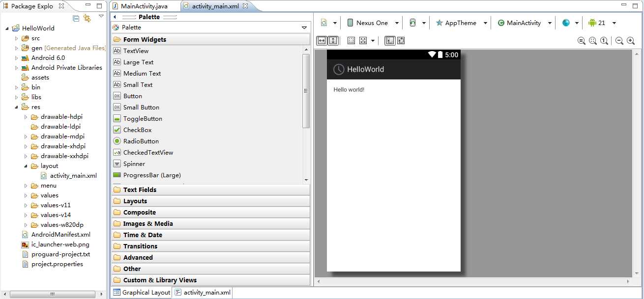
Task: Click the screen orientation icon
Action: point(412,23)
